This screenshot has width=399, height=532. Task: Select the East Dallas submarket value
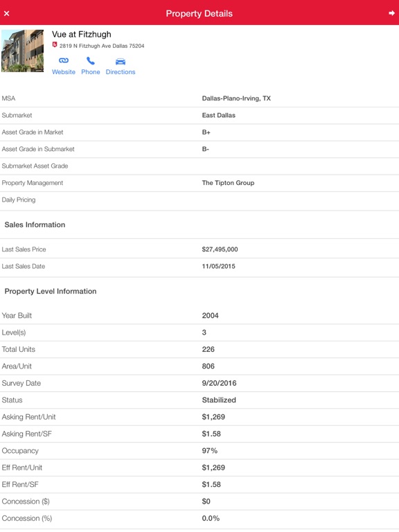pos(218,116)
